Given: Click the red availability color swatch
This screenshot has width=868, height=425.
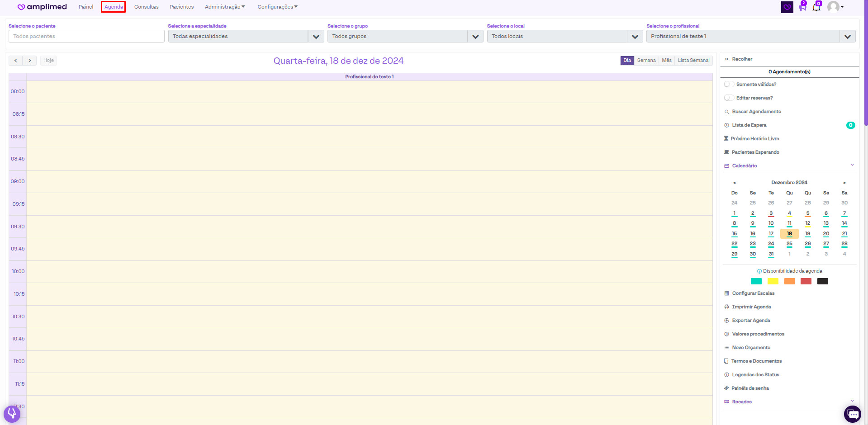Looking at the screenshot, I should 806,281.
